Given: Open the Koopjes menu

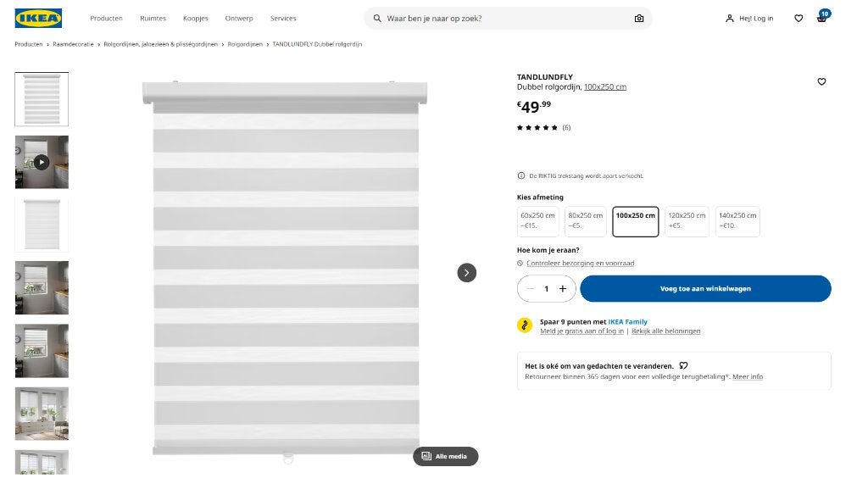Looking at the screenshot, I should 196,19.
